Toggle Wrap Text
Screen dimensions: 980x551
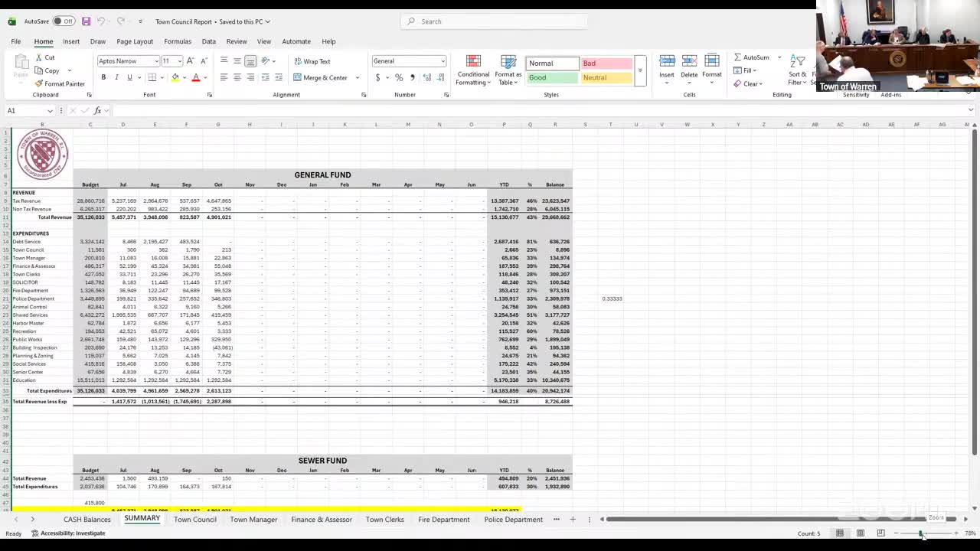click(x=312, y=61)
